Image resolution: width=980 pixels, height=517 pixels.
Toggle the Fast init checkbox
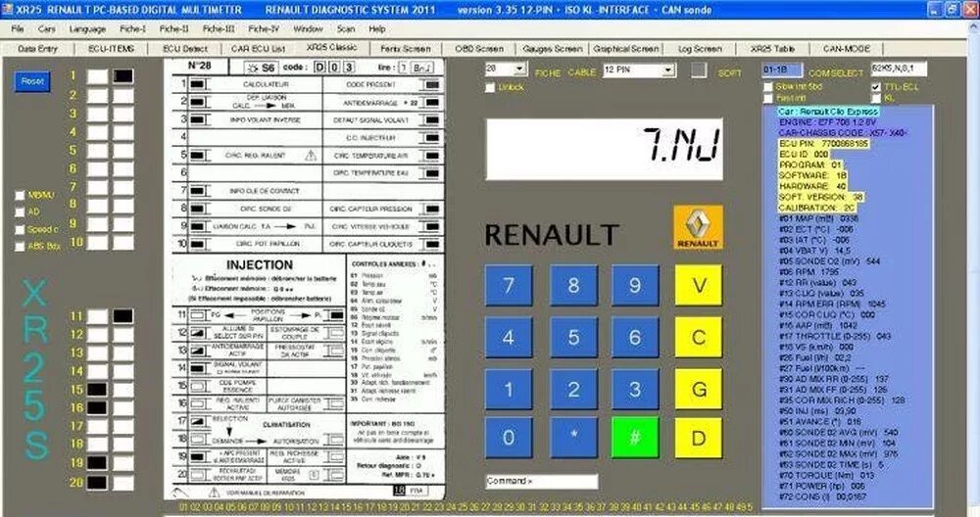tap(768, 98)
